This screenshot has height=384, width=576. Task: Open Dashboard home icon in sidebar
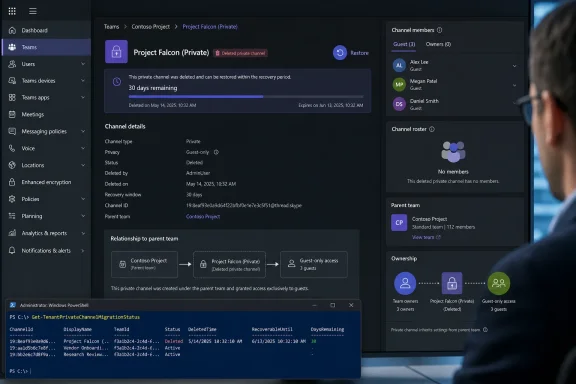tap(12, 30)
